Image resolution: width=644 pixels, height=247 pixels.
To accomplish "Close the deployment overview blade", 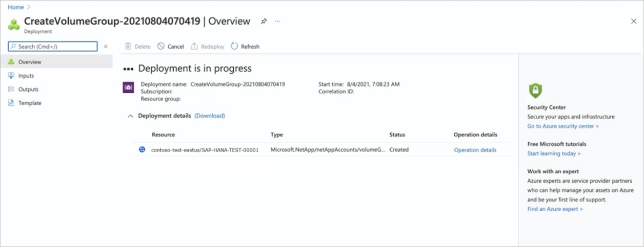I will click(x=634, y=21).
